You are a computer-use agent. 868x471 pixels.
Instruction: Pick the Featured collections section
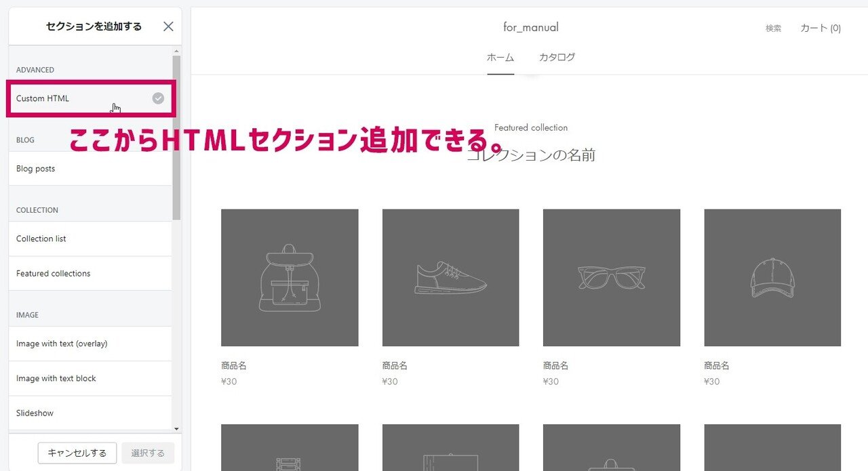90,274
